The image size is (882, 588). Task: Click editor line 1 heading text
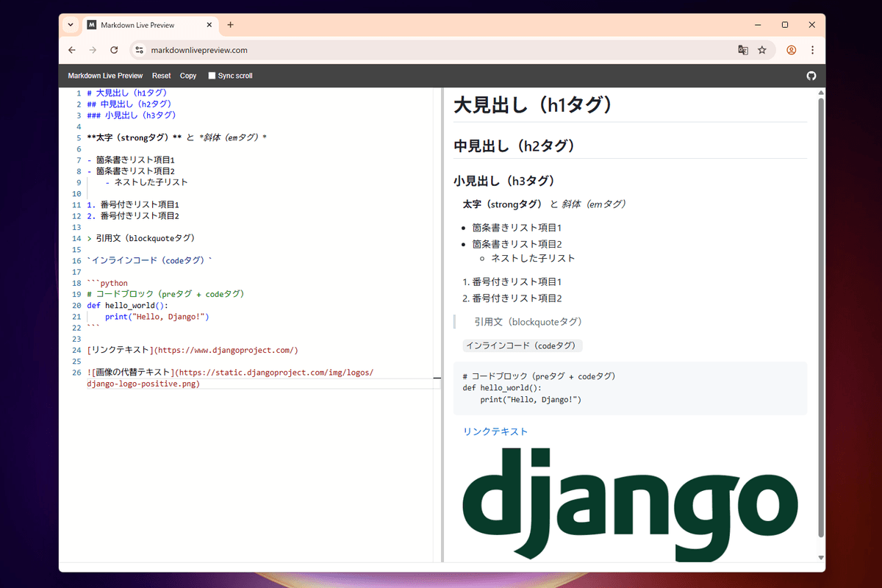[127, 93]
